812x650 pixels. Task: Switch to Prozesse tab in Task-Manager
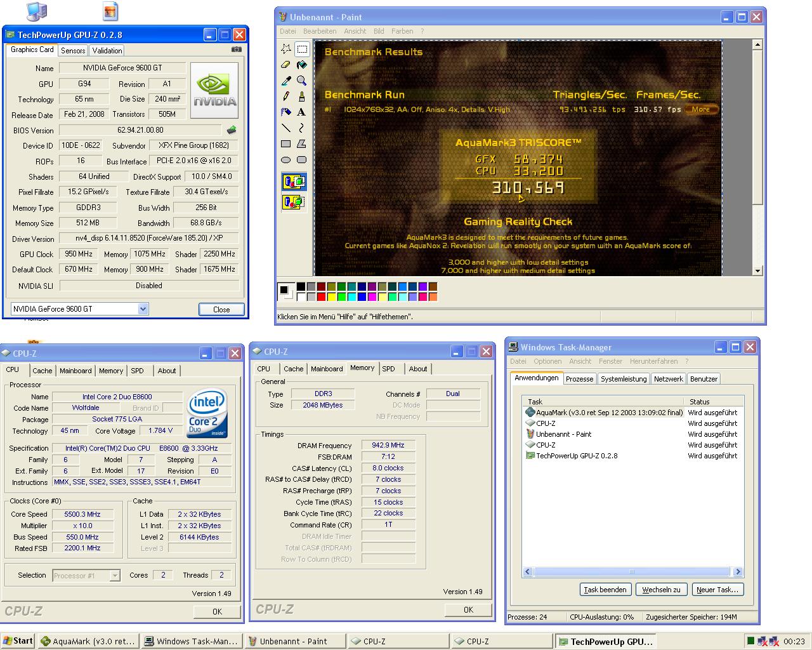click(x=579, y=379)
